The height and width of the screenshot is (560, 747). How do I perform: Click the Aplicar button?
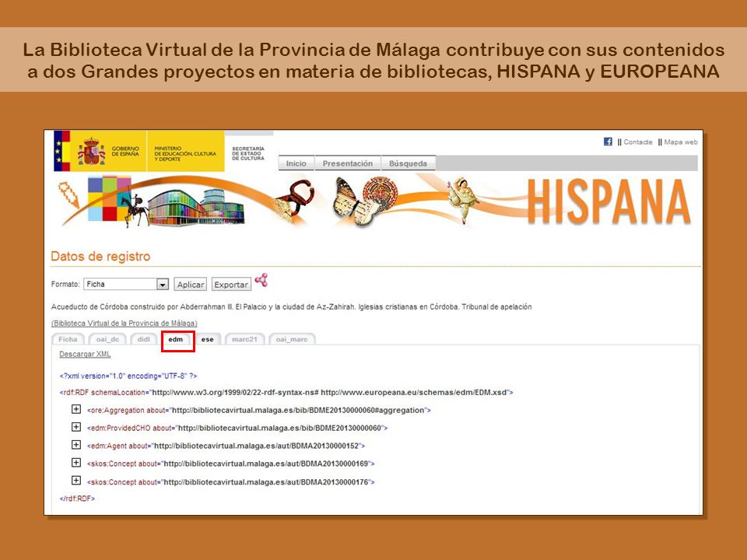coord(190,285)
